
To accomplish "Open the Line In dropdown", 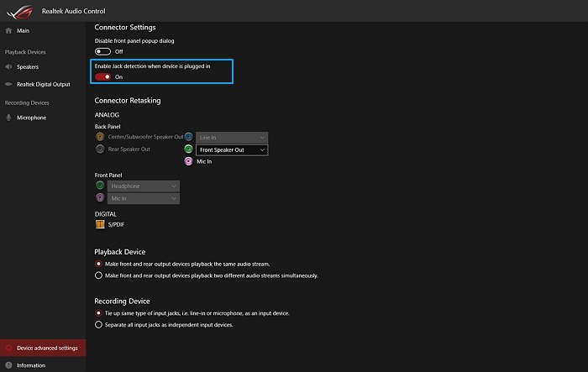I will (x=232, y=138).
